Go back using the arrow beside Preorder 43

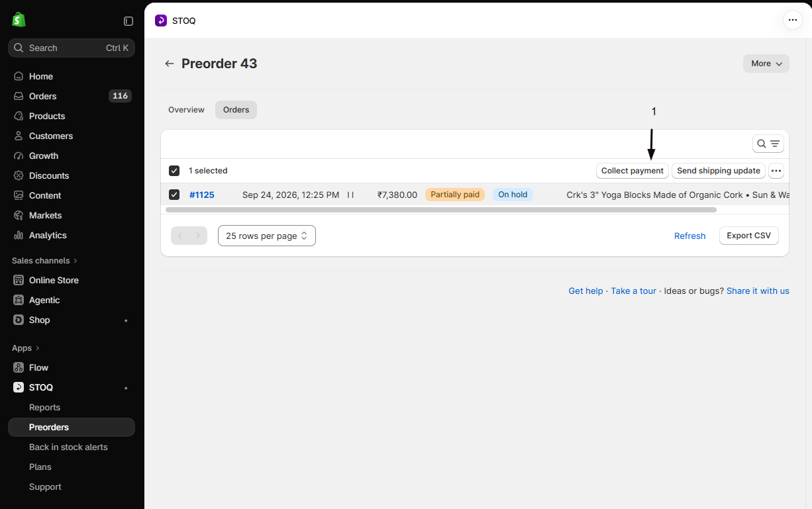170,64
